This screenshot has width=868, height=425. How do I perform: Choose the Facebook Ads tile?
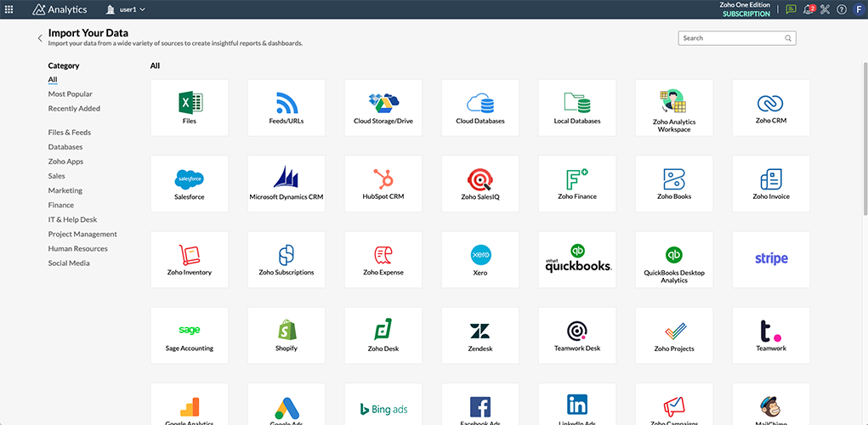(x=480, y=404)
